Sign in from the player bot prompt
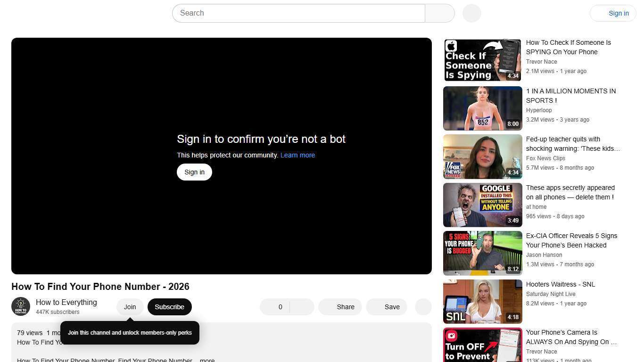Image resolution: width=644 pixels, height=362 pixels. tap(194, 172)
